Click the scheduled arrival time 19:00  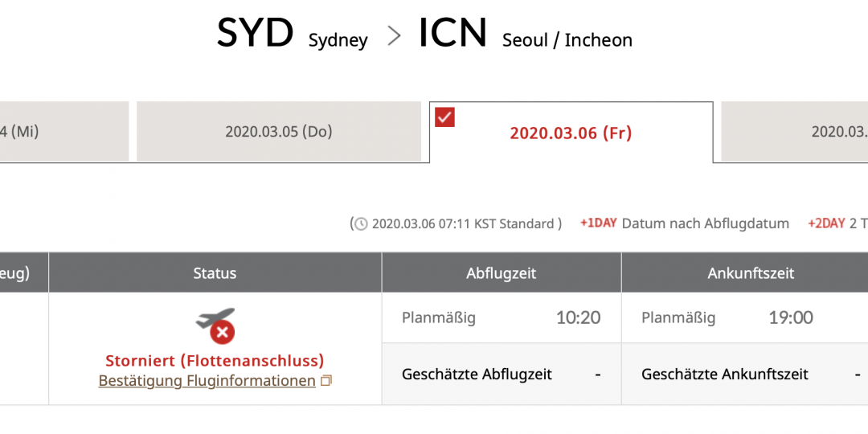tap(791, 317)
